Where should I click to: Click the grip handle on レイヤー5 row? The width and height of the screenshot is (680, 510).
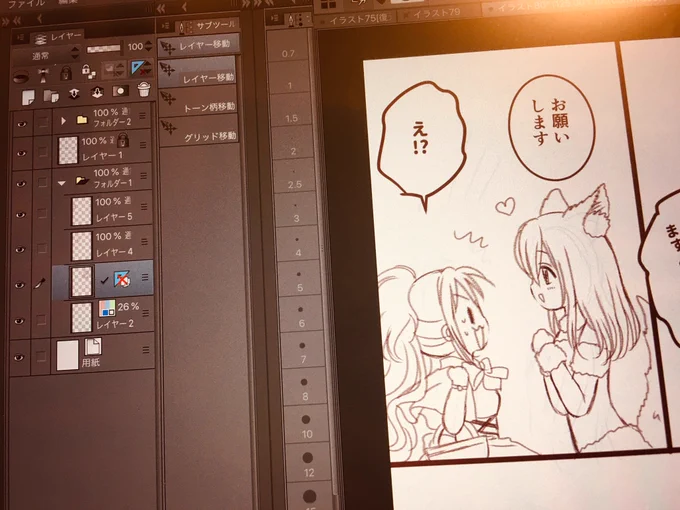(x=144, y=207)
